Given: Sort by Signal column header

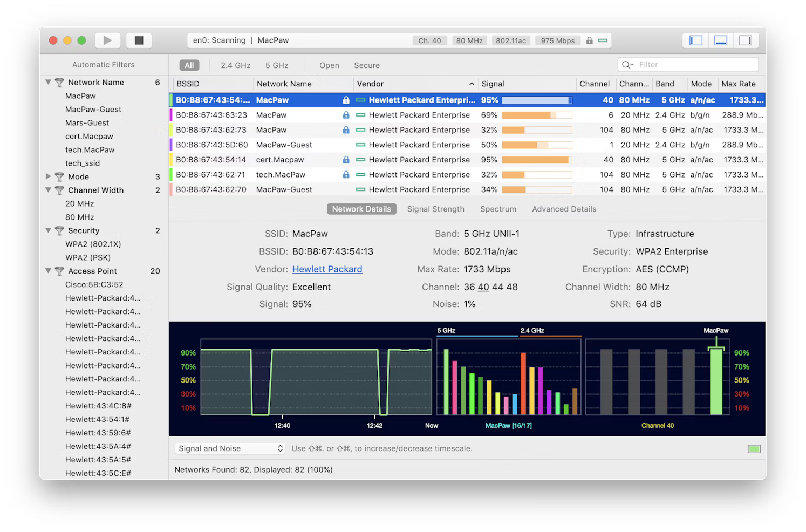Looking at the screenshot, I should pyautogui.click(x=527, y=84).
